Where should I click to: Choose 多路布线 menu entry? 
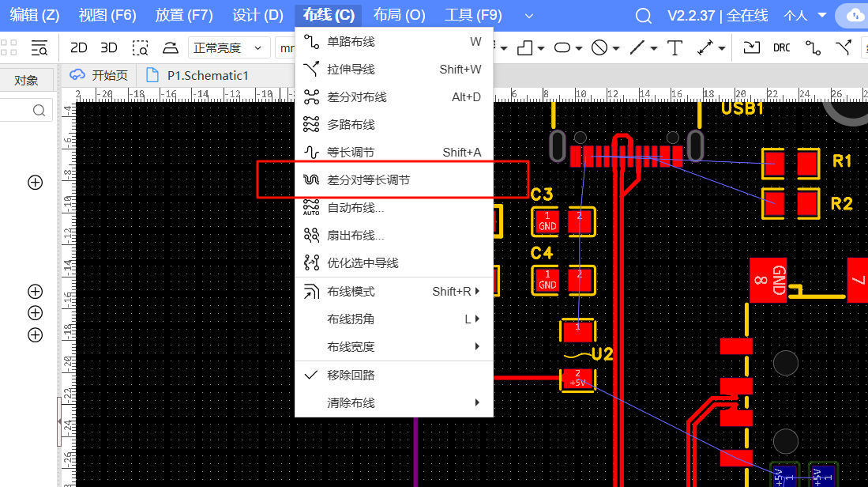point(393,125)
